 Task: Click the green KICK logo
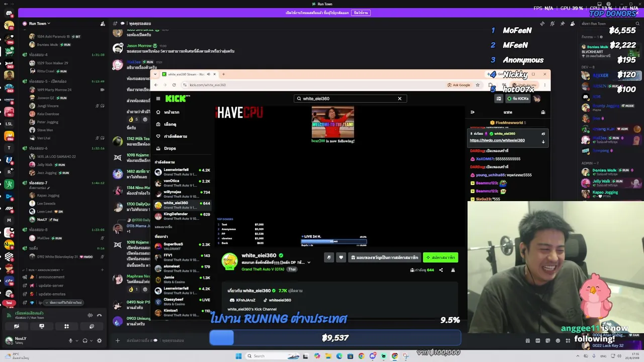(178, 99)
